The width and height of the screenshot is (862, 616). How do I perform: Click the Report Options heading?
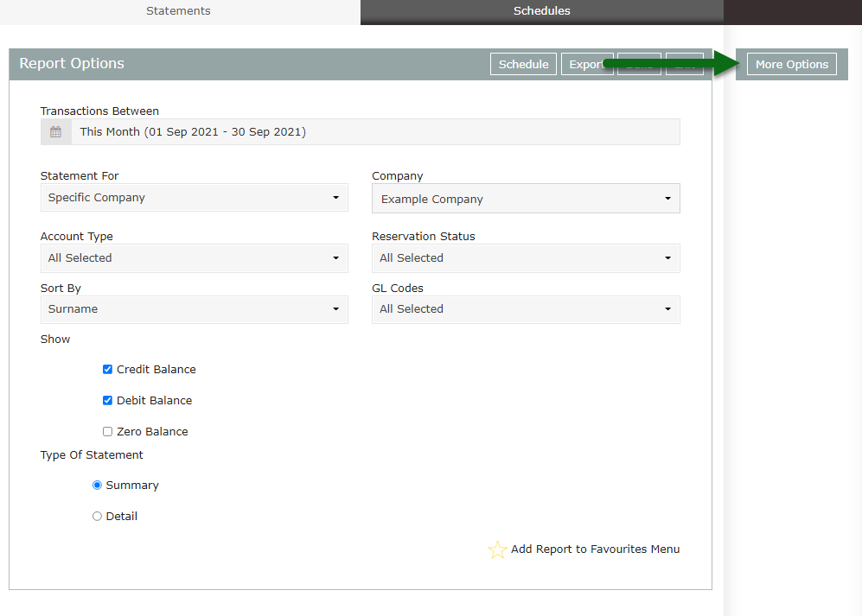pos(72,64)
